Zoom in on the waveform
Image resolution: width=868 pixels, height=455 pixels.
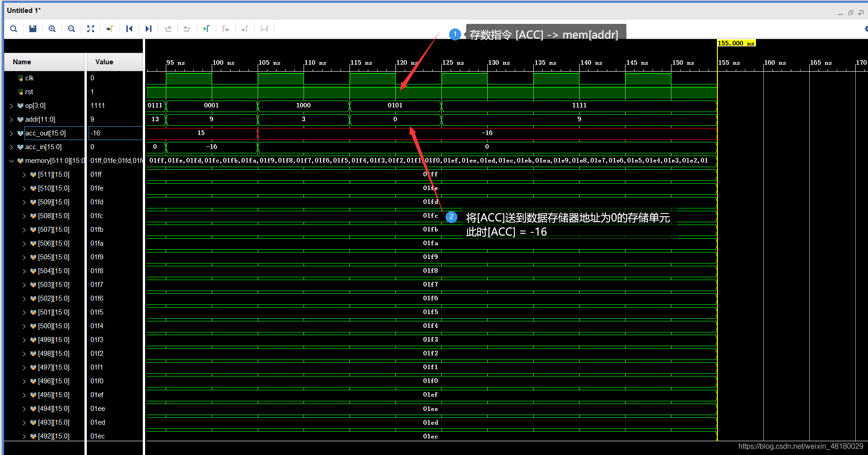[x=52, y=29]
